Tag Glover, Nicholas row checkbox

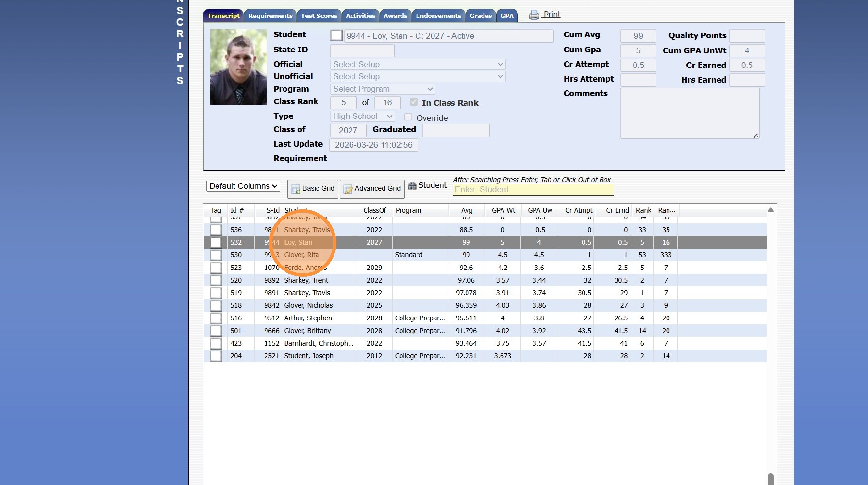pos(216,305)
